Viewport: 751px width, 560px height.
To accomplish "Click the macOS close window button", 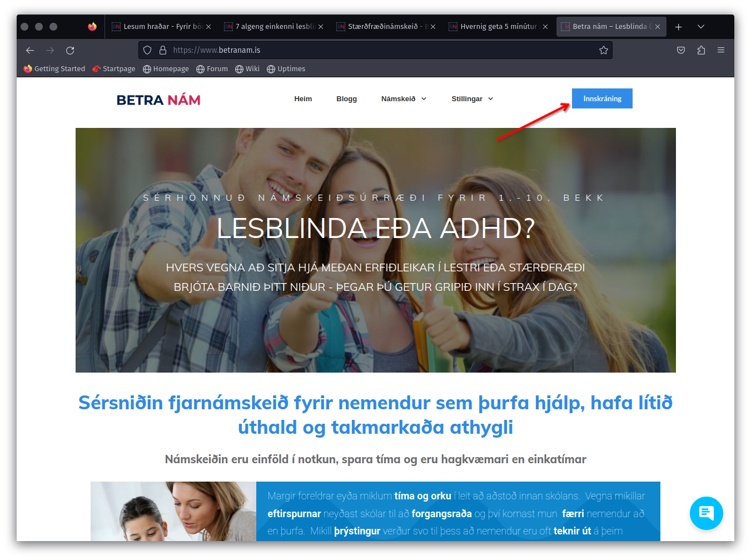I will pyautogui.click(x=24, y=27).
